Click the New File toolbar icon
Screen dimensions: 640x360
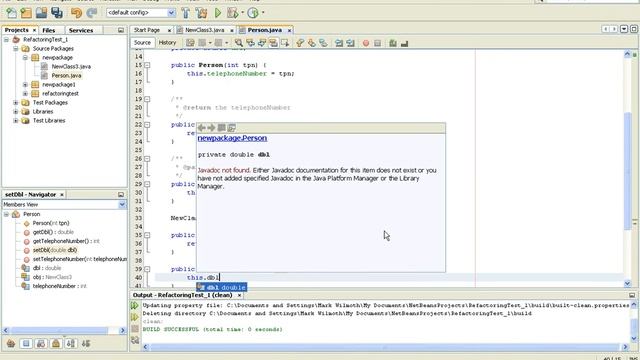pyautogui.click(x=11, y=13)
